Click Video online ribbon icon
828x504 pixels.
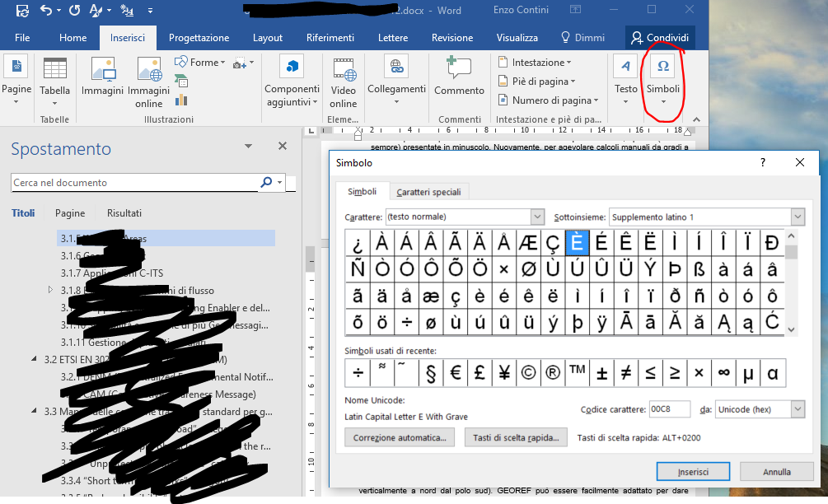[344, 82]
